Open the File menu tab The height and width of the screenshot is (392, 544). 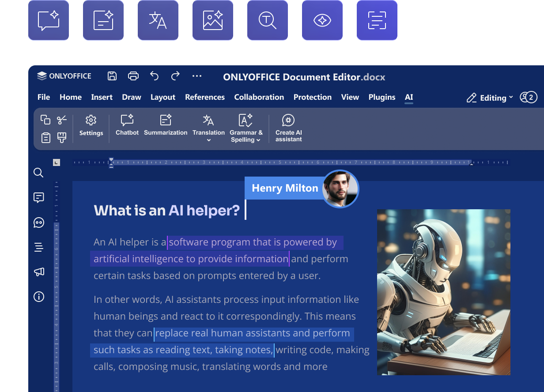coord(44,97)
